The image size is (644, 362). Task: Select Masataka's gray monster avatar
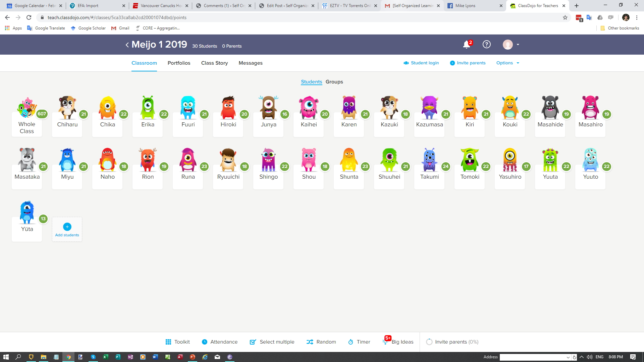pos(27,160)
